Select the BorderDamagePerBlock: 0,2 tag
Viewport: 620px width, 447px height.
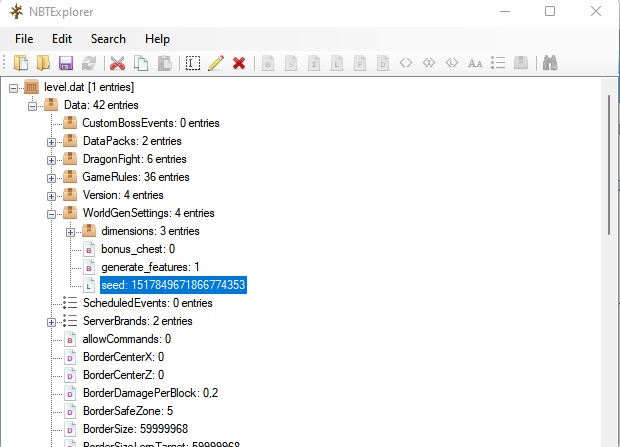[150, 393]
